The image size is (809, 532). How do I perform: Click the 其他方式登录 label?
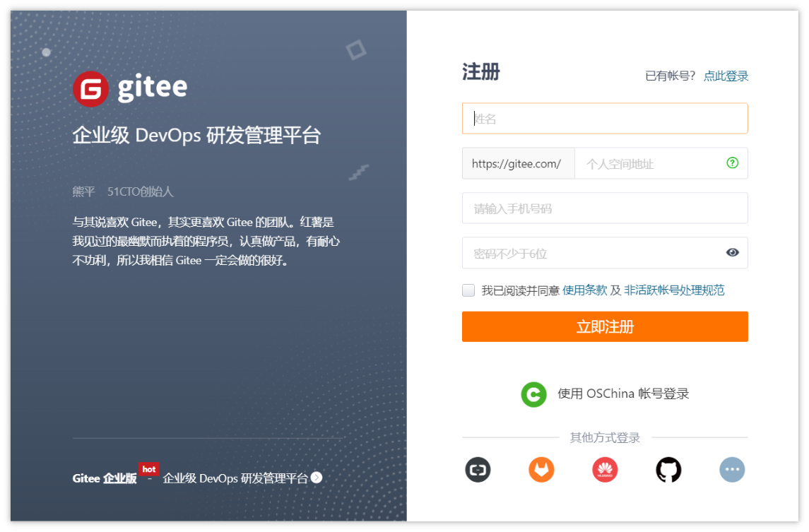coord(605,437)
